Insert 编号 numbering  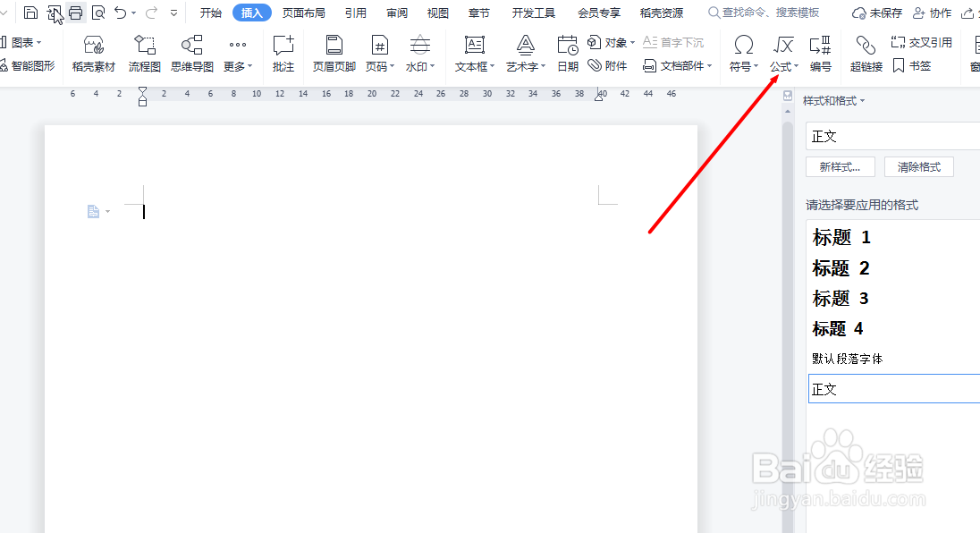(x=820, y=54)
